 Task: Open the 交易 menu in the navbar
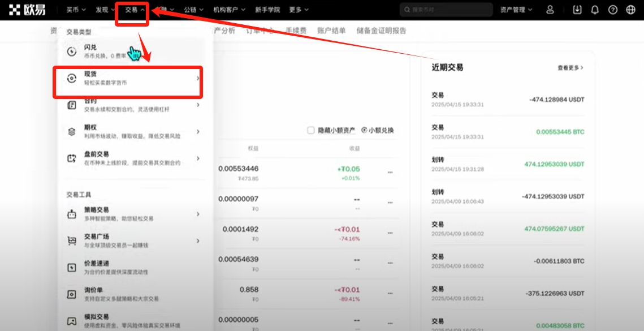(x=135, y=10)
